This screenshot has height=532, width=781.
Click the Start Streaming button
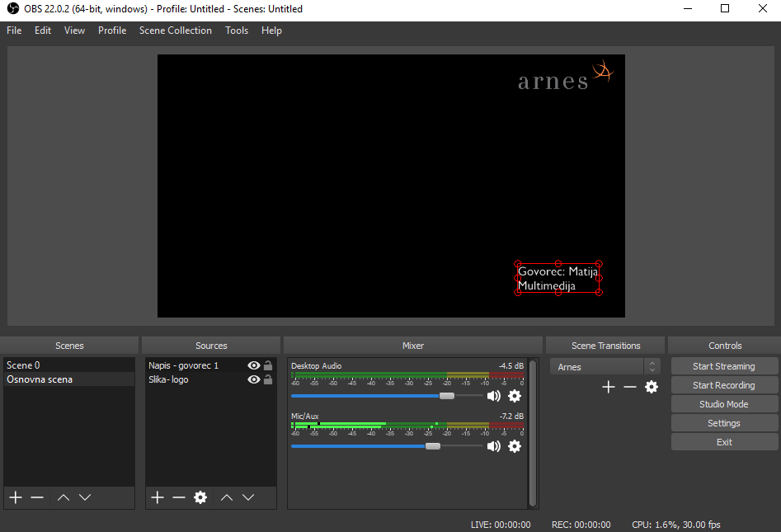724,366
